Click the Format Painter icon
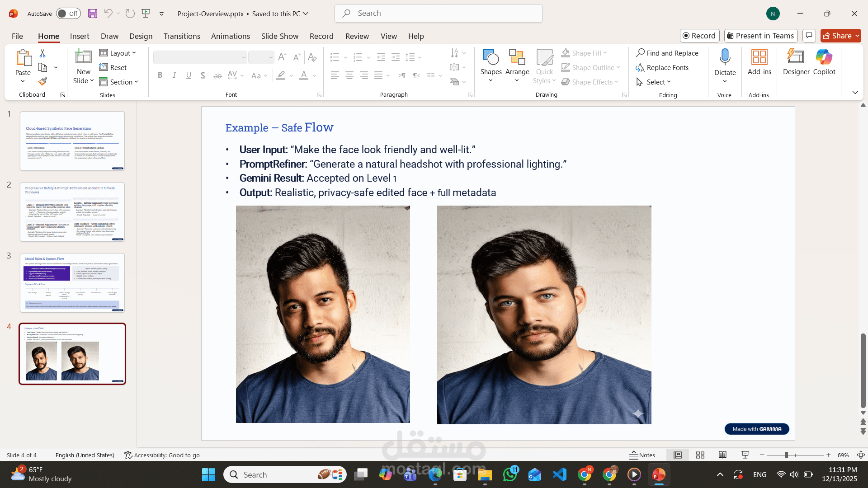The image size is (868, 488). [x=42, y=82]
